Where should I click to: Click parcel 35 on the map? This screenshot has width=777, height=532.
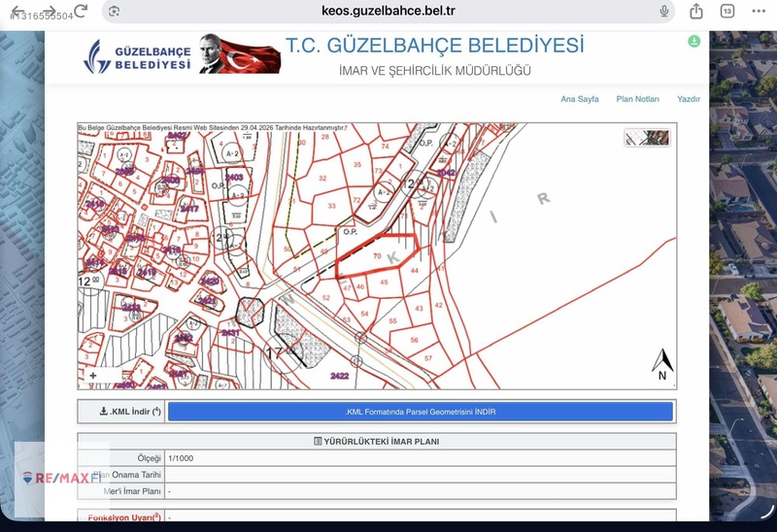tap(357, 164)
